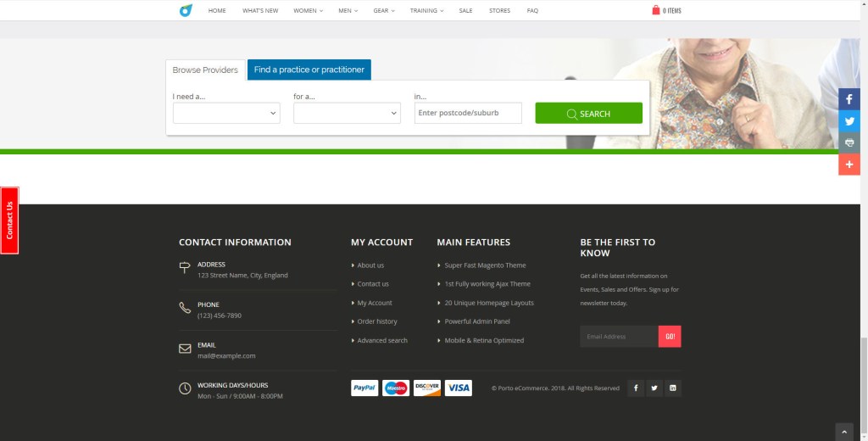Expand the Men menu
Screen dimensions: 868x441
coord(348,10)
